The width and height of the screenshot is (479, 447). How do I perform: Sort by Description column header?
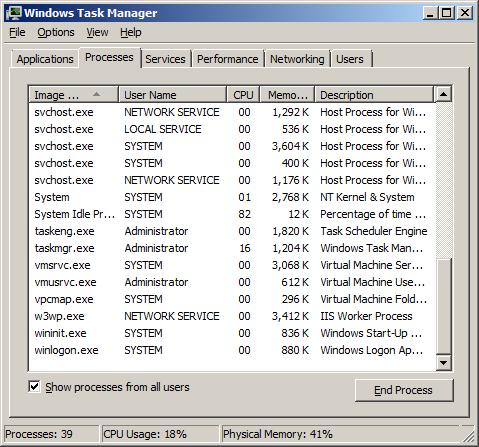tap(374, 95)
